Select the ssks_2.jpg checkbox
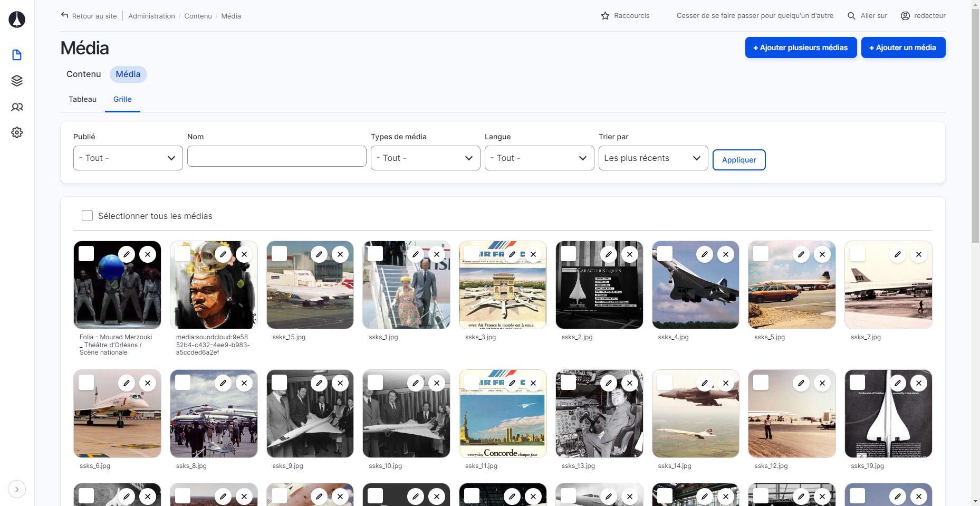This screenshot has width=980, height=506. (569, 254)
